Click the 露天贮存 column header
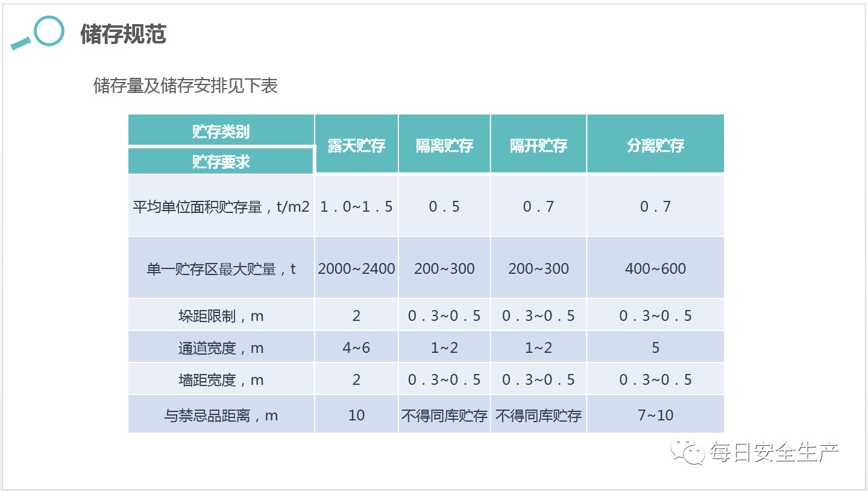 (x=356, y=145)
